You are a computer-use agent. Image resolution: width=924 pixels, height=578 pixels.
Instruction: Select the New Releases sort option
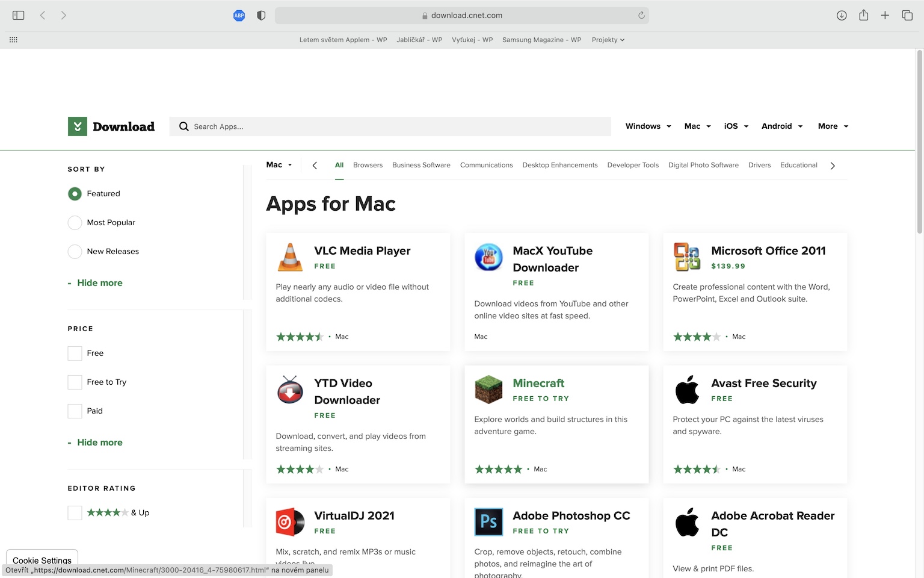[x=75, y=252]
